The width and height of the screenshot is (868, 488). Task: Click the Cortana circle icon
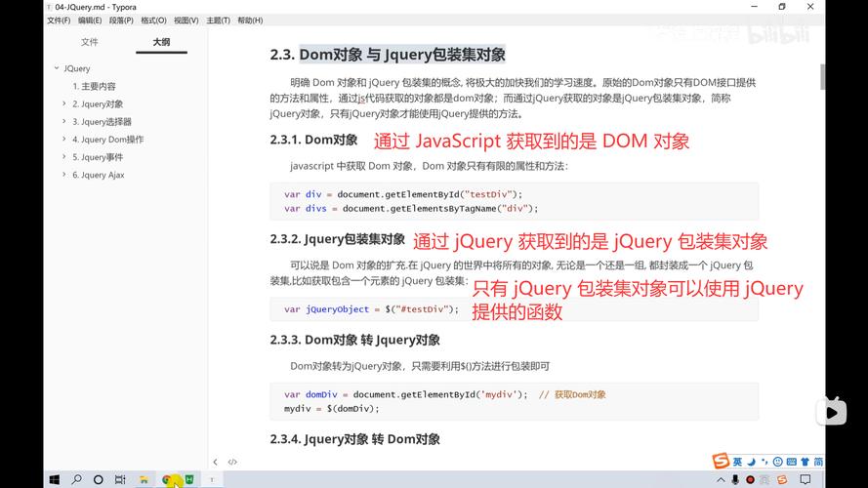pyautogui.click(x=98, y=479)
